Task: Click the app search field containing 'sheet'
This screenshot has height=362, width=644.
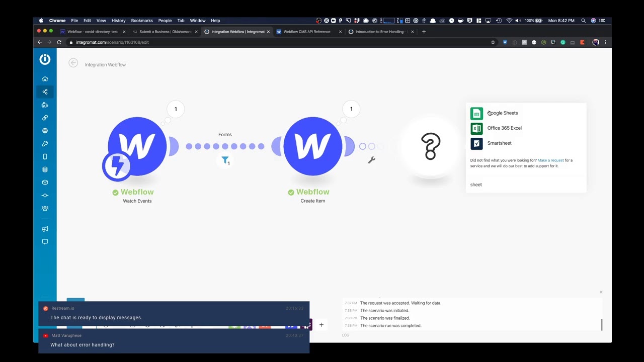Action: point(526,185)
